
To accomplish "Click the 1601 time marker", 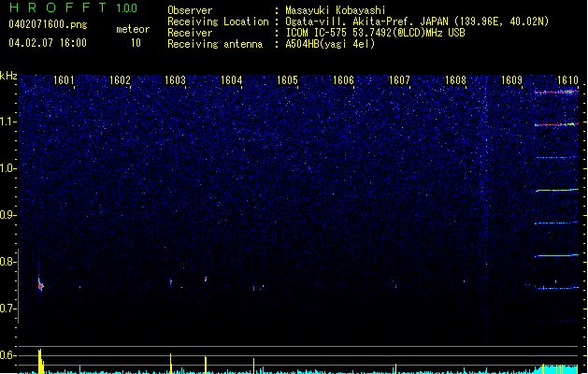I will click(x=64, y=80).
